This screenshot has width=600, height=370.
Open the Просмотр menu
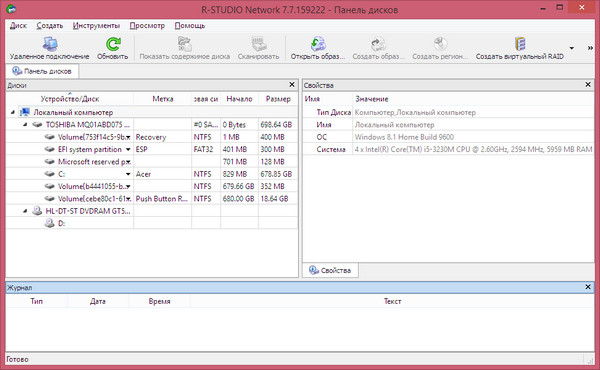147,26
